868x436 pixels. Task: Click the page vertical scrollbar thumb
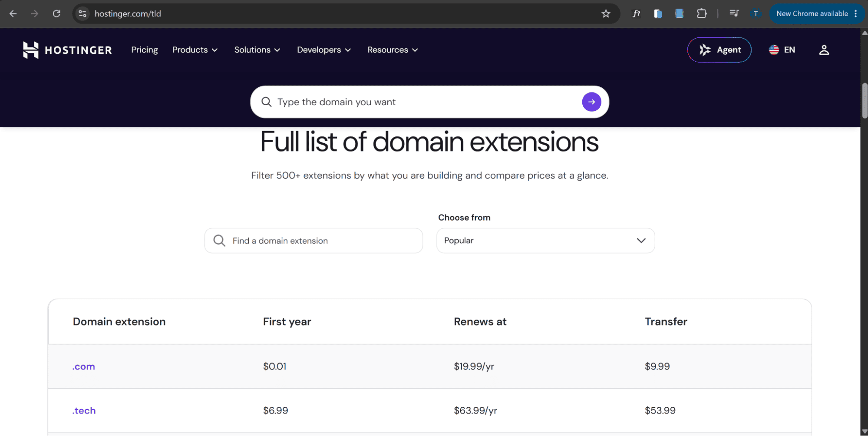pyautogui.click(x=864, y=100)
